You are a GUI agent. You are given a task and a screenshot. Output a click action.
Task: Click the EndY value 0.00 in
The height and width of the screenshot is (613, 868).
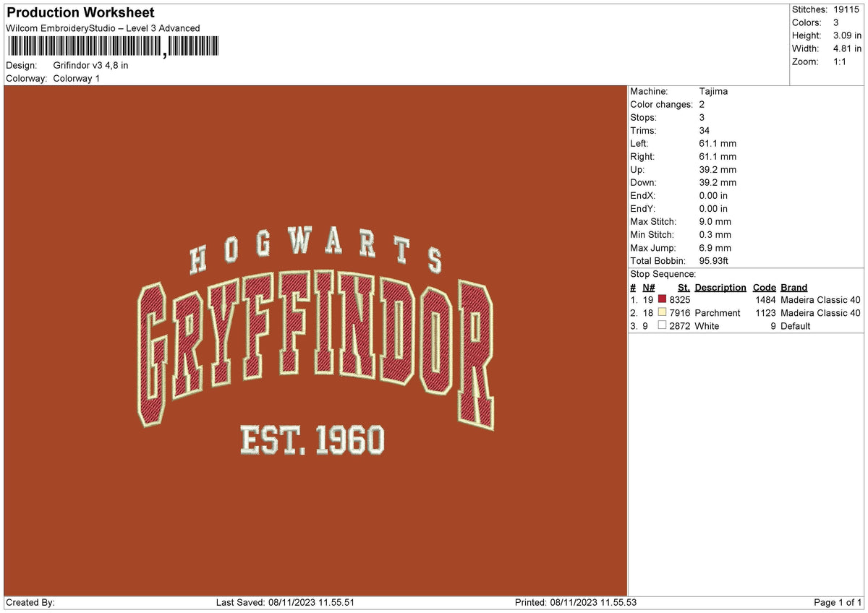[x=714, y=208]
